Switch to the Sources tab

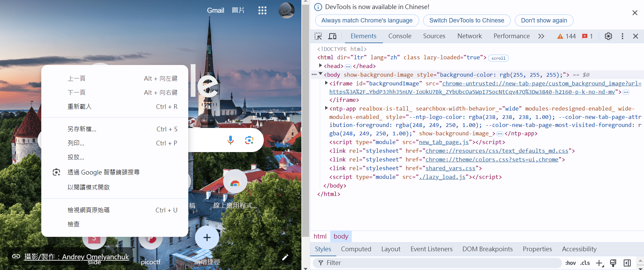(434, 36)
